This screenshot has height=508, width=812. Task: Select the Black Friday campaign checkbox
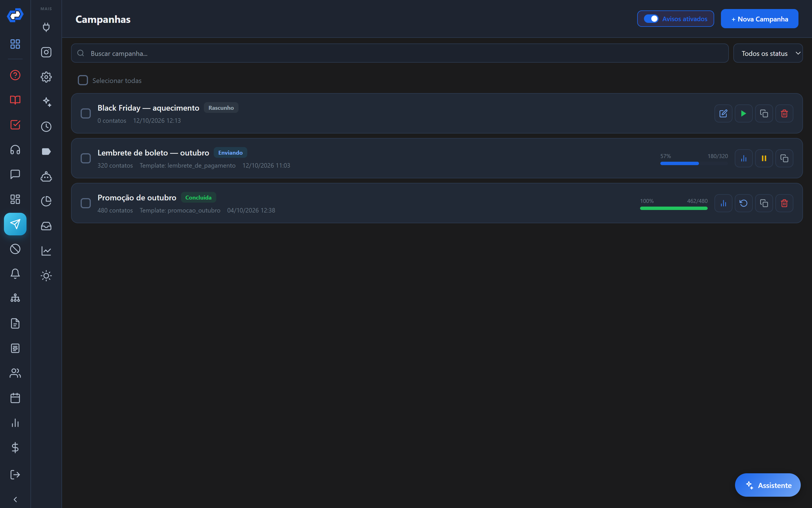pyautogui.click(x=85, y=113)
